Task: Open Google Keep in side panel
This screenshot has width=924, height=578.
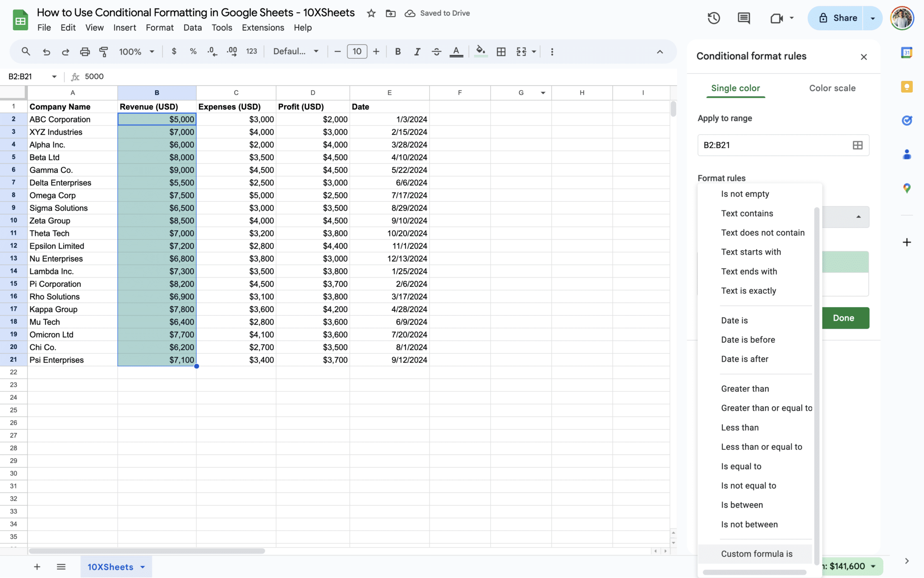Action: pos(907,87)
